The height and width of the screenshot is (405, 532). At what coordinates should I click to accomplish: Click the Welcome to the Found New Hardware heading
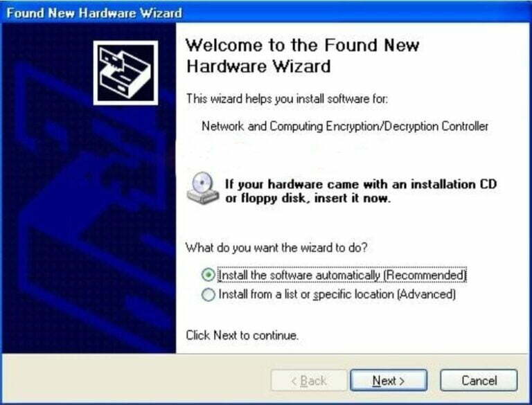point(303,55)
